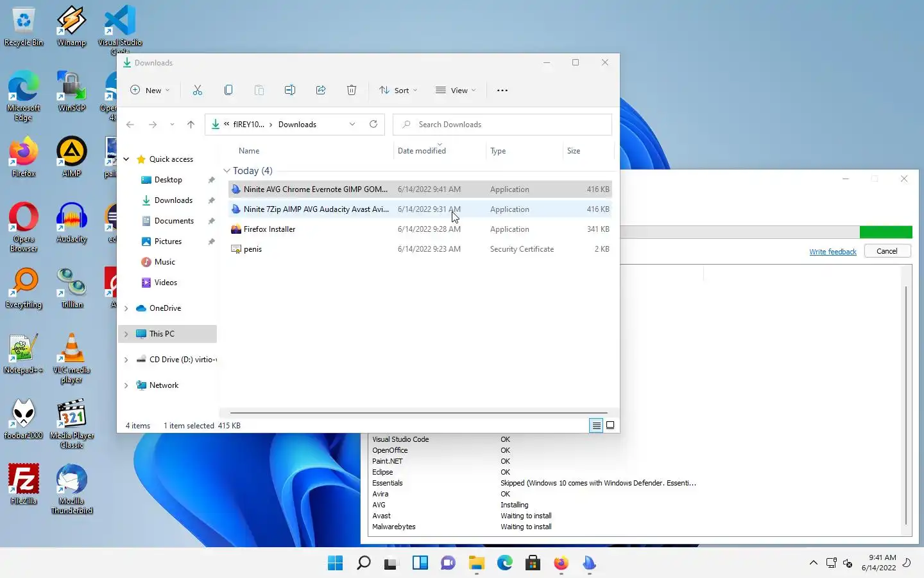Screen dimensions: 924x578
Task: Expand the Network tree node
Action: pyautogui.click(x=126, y=385)
